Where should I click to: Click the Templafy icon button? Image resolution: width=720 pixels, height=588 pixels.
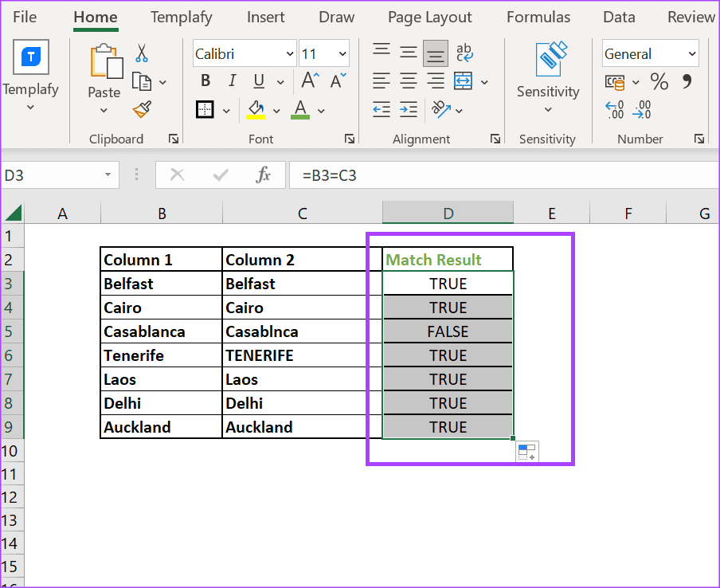pos(31,57)
